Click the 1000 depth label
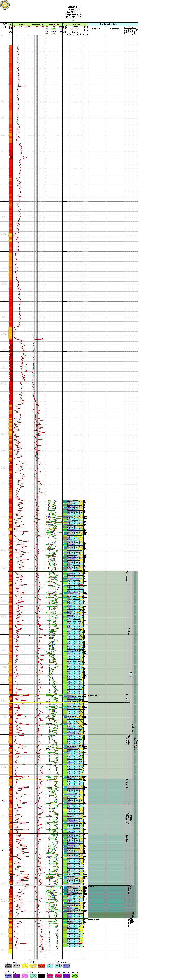 (3, 201)
